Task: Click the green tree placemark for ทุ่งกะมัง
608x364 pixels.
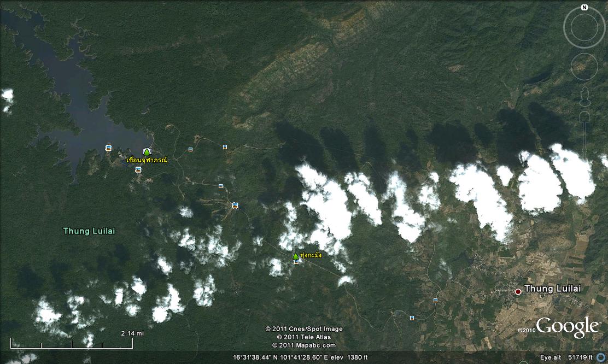Action: [296, 256]
